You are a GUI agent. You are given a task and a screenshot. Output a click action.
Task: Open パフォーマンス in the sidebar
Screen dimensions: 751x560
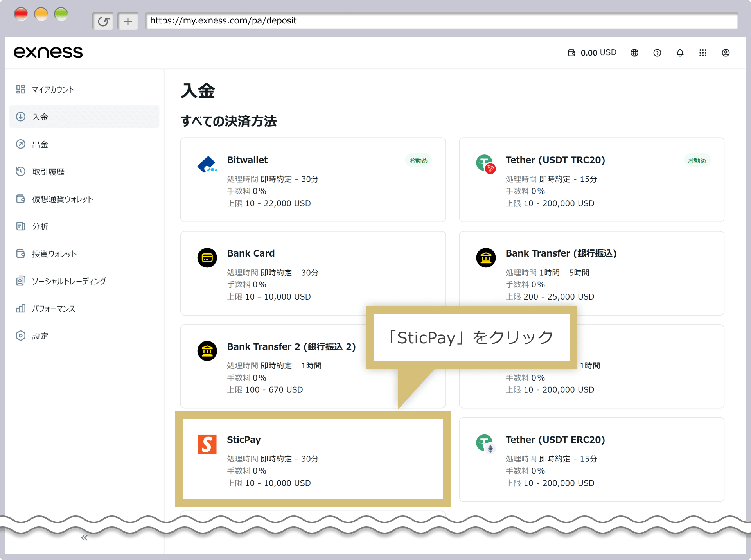(84, 309)
